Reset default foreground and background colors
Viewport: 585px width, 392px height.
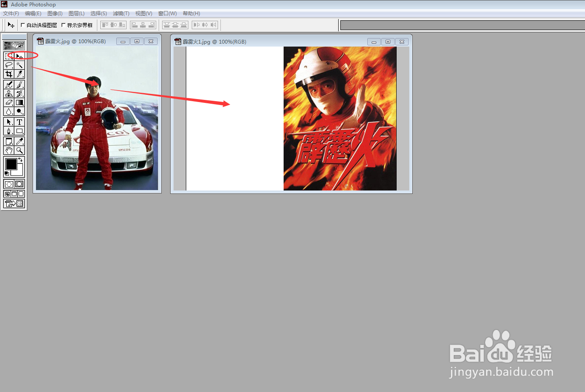tap(7, 174)
